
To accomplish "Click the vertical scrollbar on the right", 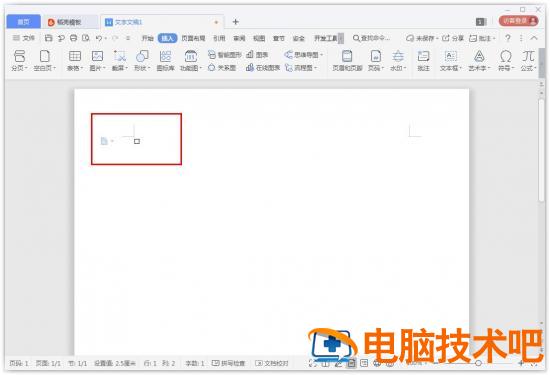I will click(x=542, y=150).
